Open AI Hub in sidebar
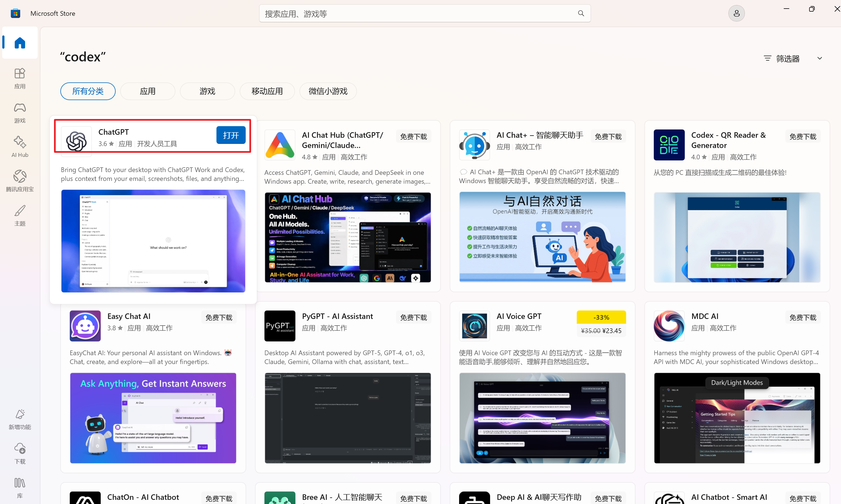 click(20, 147)
